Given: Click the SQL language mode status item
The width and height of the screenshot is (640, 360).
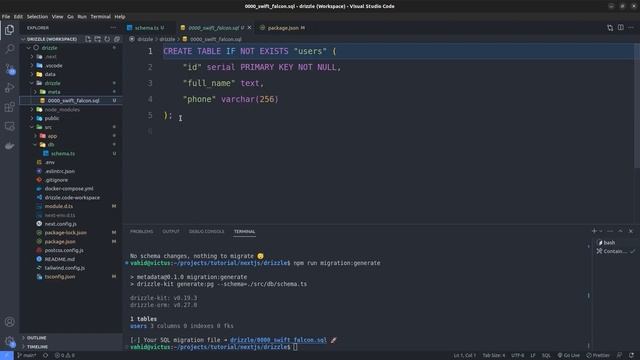Looking at the screenshot, I should pyautogui.click(x=546, y=356).
